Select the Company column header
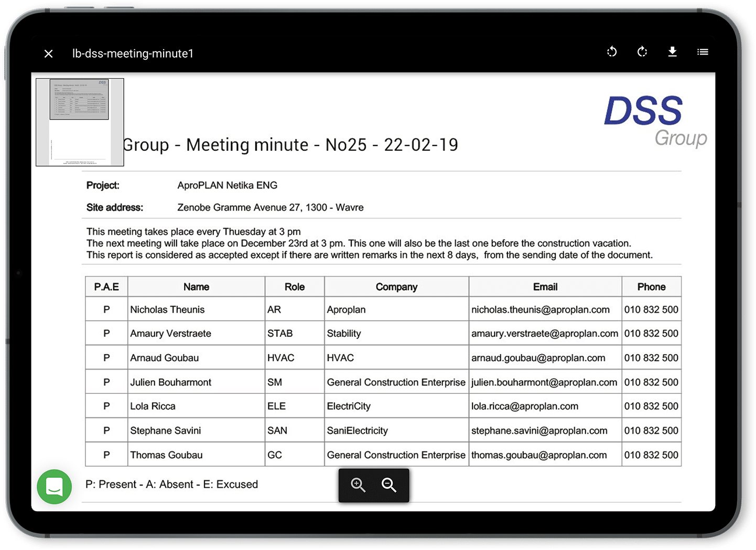 [x=396, y=287]
